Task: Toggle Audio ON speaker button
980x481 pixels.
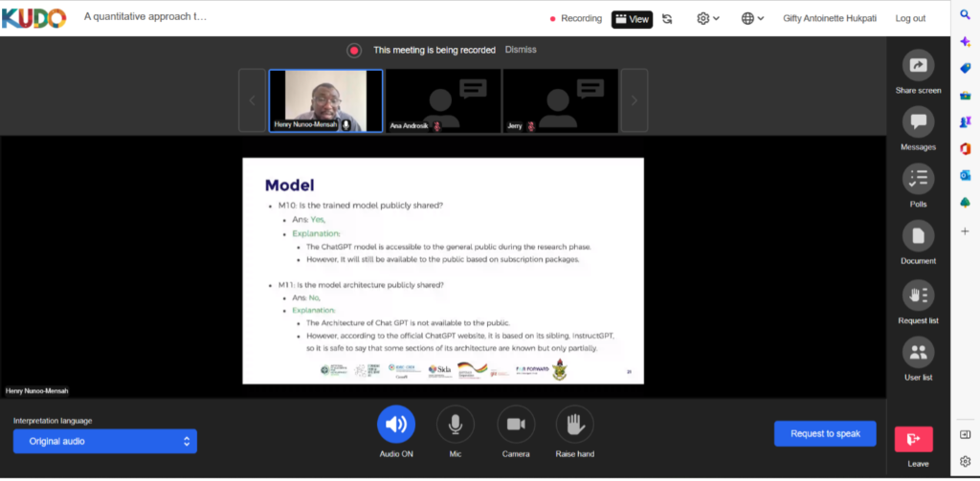Action: tap(396, 425)
